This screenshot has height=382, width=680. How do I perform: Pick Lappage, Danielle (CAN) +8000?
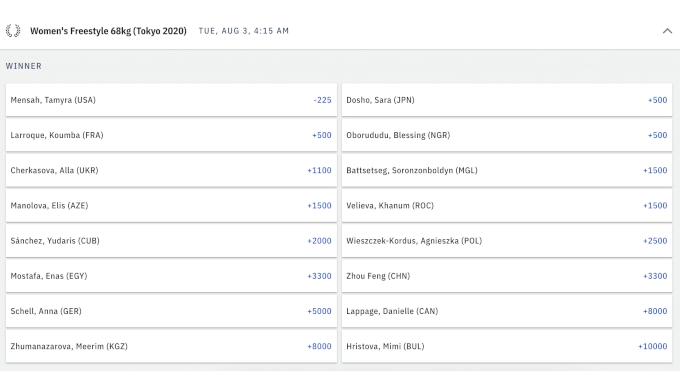coord(507,311)
